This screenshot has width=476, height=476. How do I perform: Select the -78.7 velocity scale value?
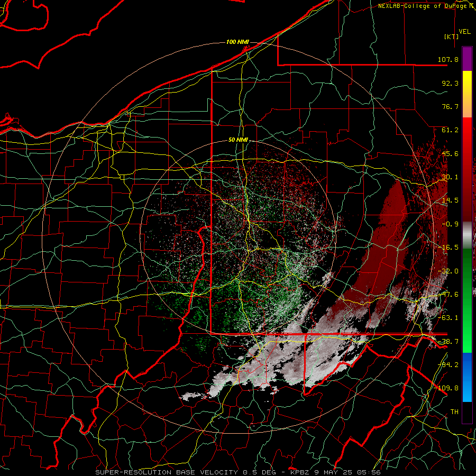(x=449, y=342)
